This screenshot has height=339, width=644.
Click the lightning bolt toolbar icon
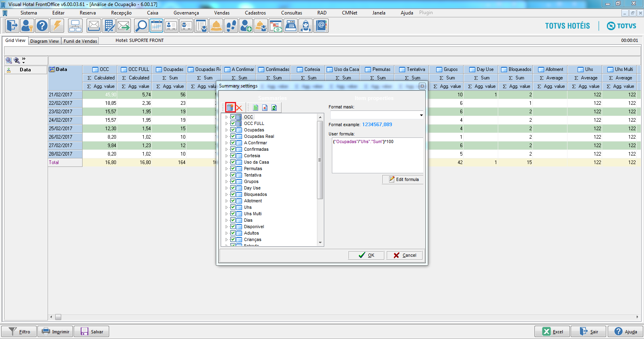[57, 26]
